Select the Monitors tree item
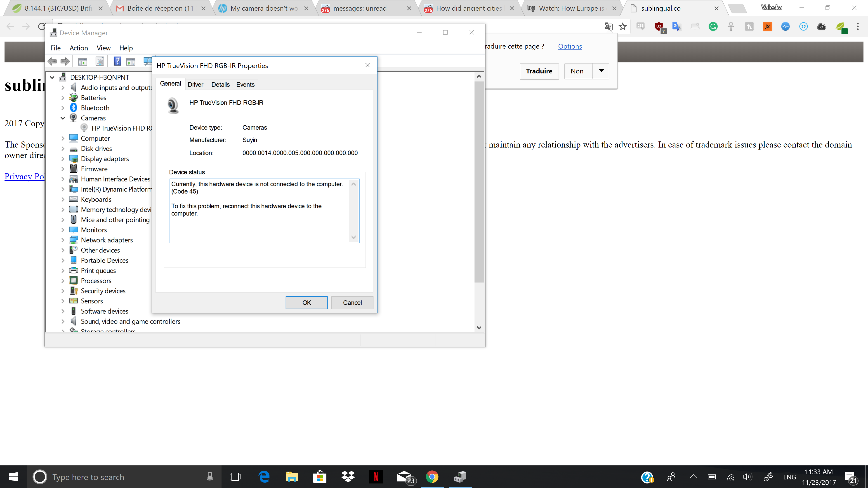This screenshot has width=868, height=488. [94, 230]
